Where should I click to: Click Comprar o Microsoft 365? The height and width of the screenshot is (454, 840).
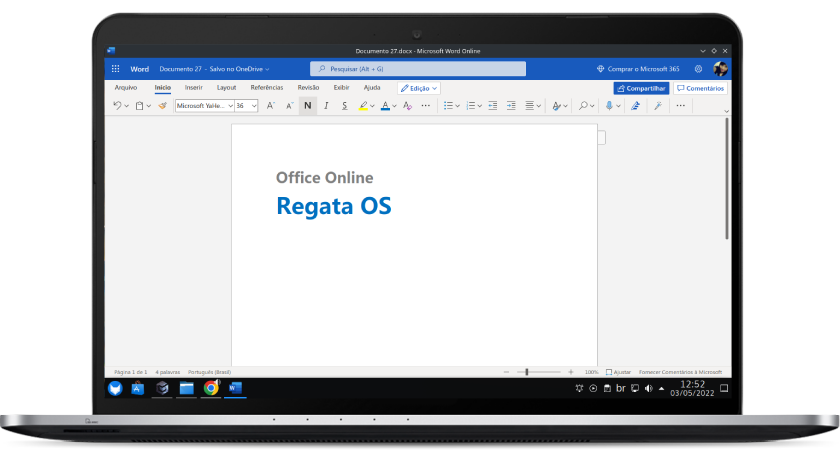click(638, 69)
